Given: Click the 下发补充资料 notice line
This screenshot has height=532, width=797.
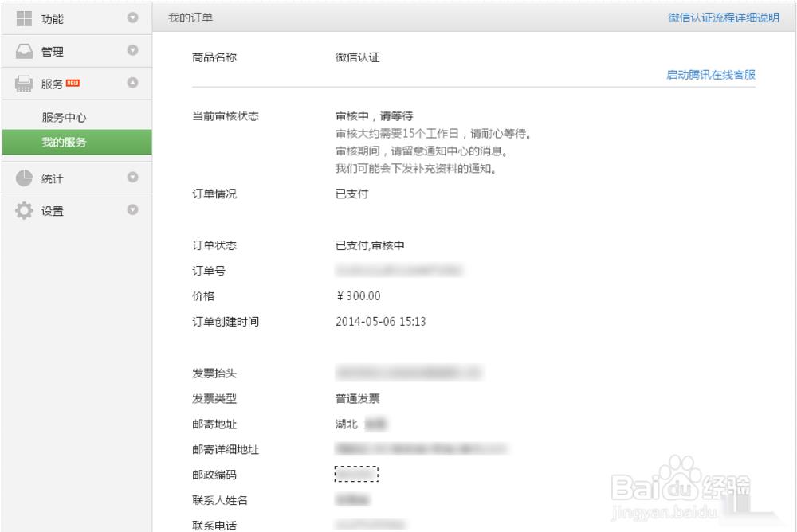Looking at the screenshot, I should (x=416, y=168).
